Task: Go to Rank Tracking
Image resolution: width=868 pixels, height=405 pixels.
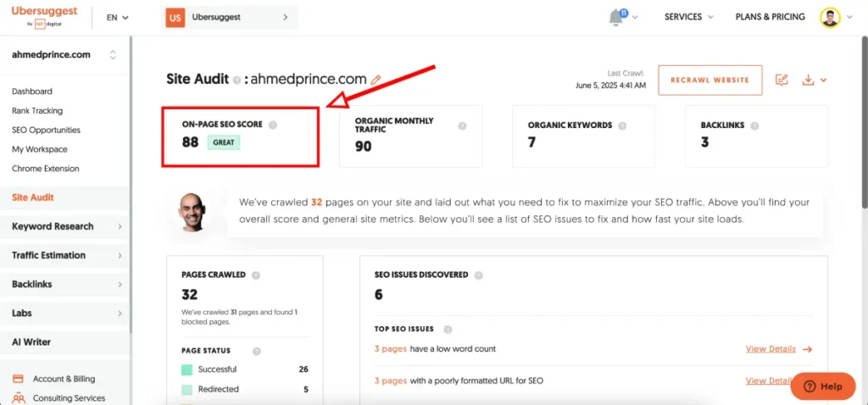Action: pyautogui.click(x=37, y=111)
